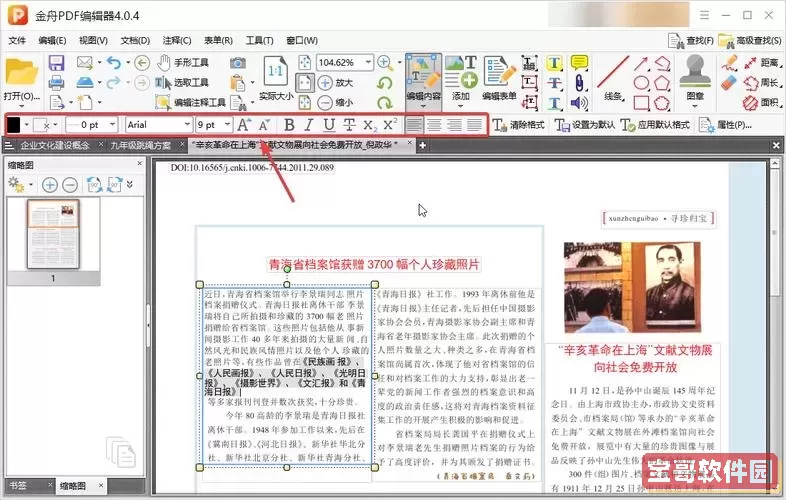
Task: Expand the arrow below 编辑内容
Action: pos(423,106)
